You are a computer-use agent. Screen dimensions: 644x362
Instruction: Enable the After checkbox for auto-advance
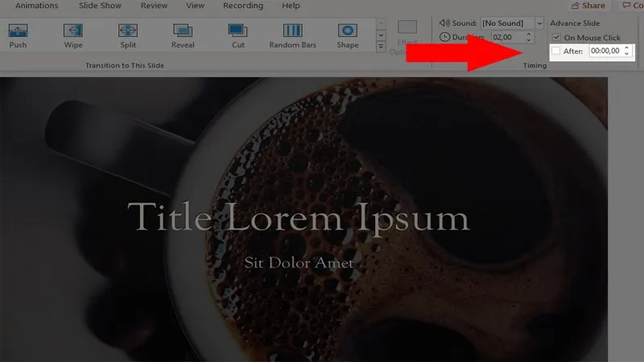tap(555, 51)
